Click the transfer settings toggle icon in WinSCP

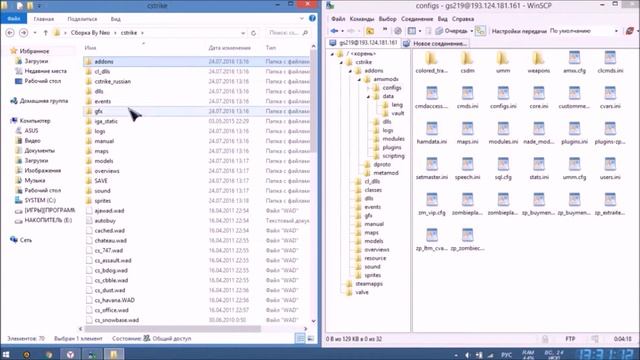(x=480, y=31)
